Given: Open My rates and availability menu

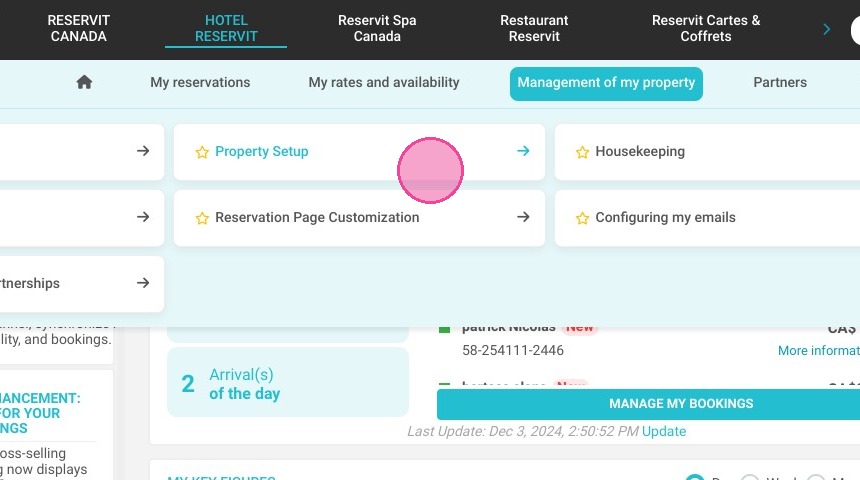Looking at the screenshot, I should [x=384, y=82].
